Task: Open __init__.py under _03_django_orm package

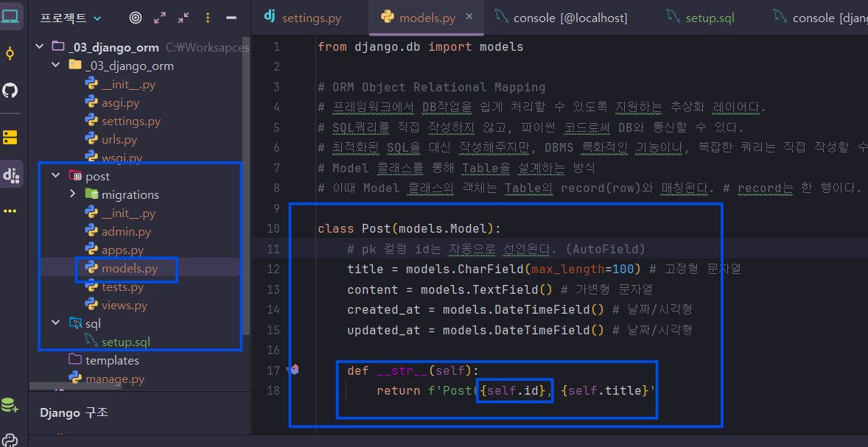Action: click(x=119, y=84)
